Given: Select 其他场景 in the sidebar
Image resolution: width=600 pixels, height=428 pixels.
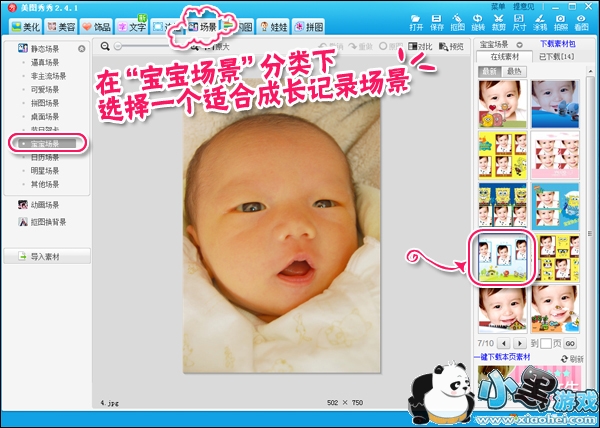Looking at the screenshot, I should click(x=45, y=184).
